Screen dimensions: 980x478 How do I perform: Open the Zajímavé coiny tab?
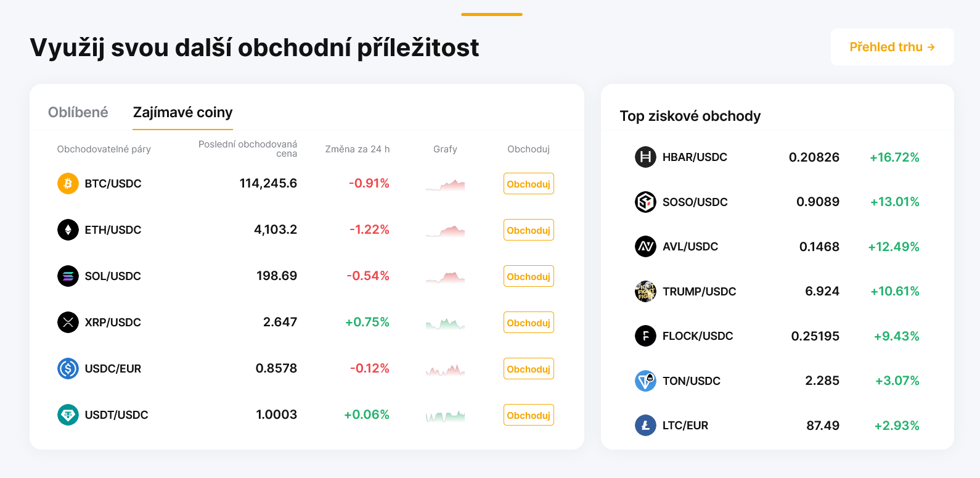click(182, 112)
